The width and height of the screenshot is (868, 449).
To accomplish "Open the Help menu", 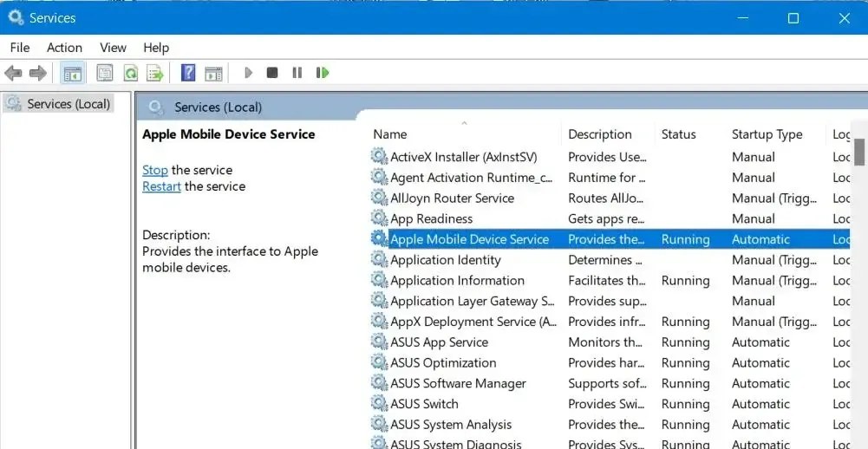I will [156, 48].
